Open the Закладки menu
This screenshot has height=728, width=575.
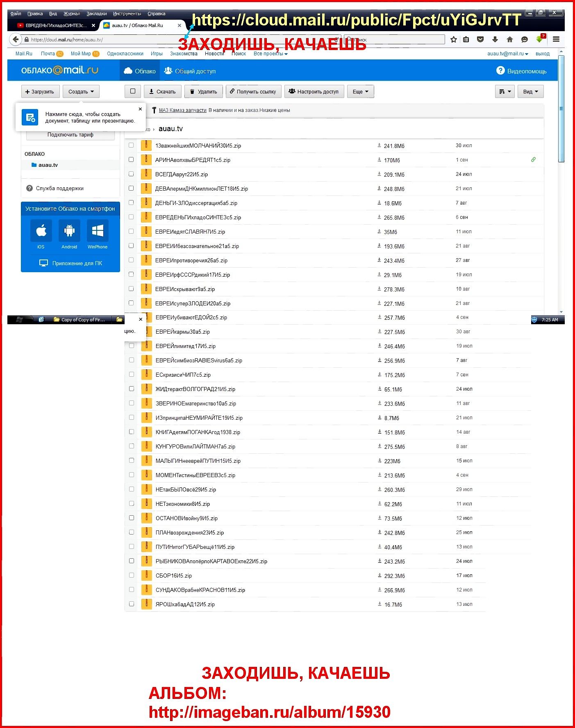(96, 14)
